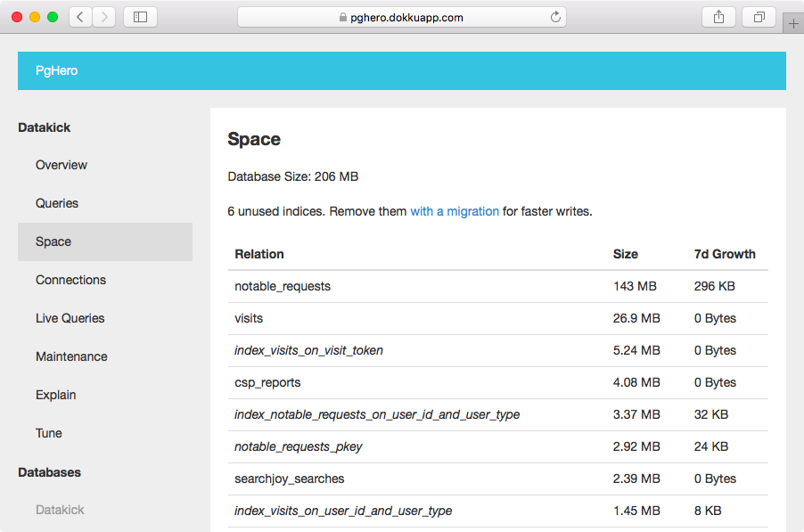804x532 pixels.
Task: Click the Size column header
Action: tap(626, 254)
